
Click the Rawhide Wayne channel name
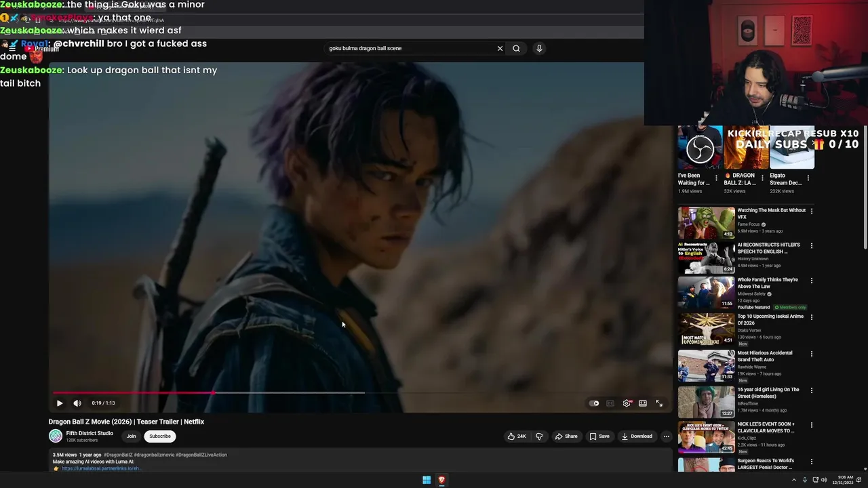tap(752, 367)
